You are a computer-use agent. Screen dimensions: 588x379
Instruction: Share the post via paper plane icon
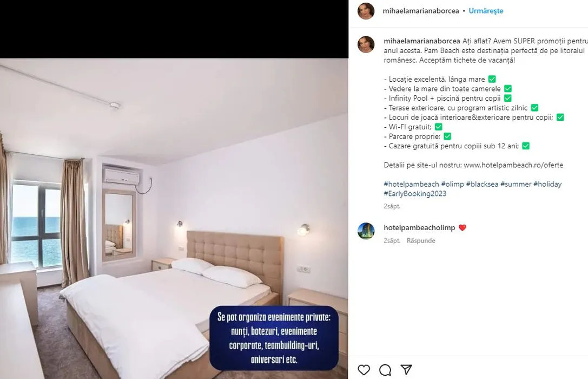tap(406, 370)
